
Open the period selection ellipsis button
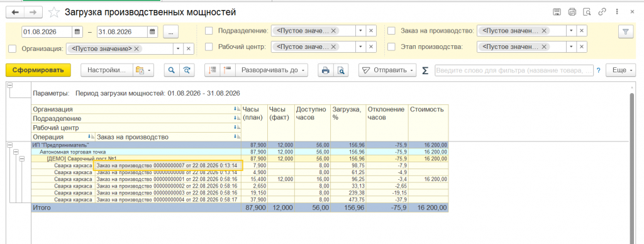tap(170, 31)
